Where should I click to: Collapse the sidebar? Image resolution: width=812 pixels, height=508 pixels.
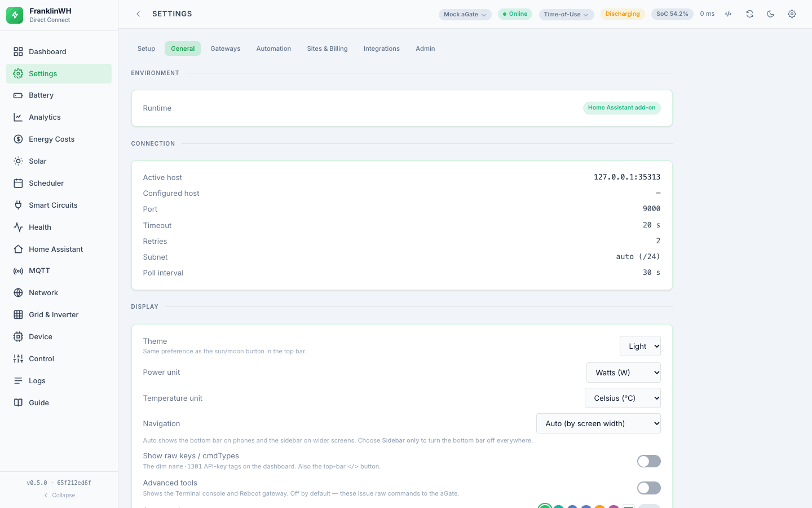pos(59,495)
